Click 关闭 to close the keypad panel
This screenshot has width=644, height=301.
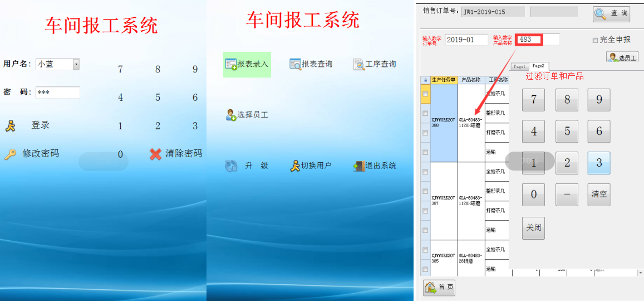534,228
